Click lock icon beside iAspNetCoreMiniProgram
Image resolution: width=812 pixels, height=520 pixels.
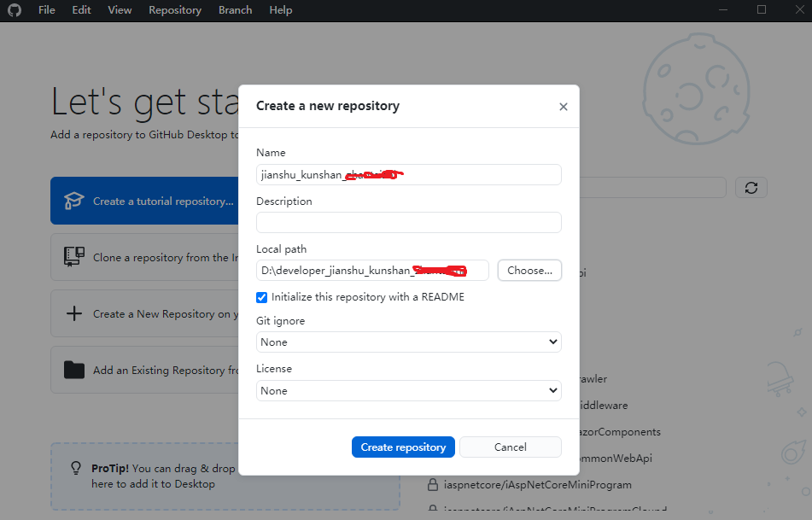click(x=432, y=485)
